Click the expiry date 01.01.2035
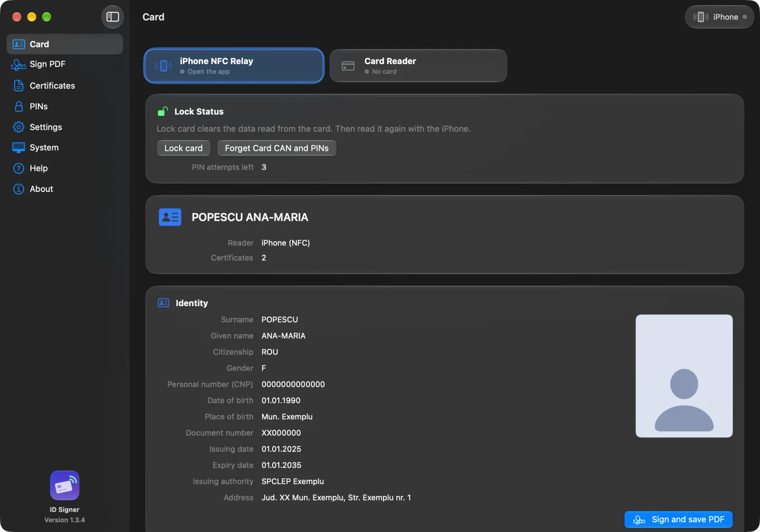 281,465
